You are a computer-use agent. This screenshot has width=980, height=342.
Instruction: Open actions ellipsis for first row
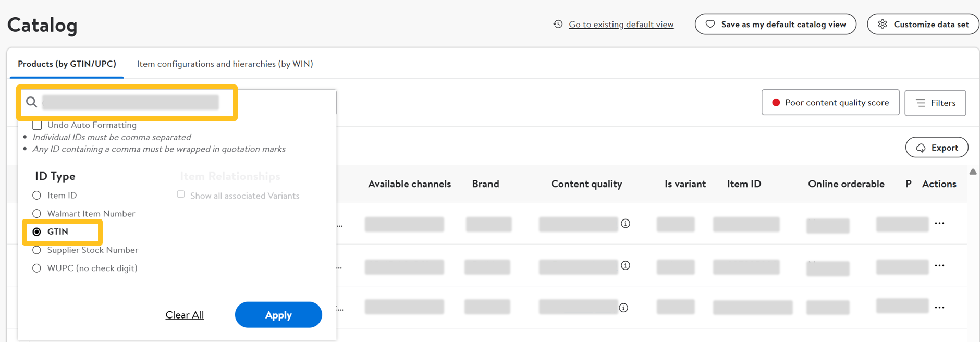[939, 223]
